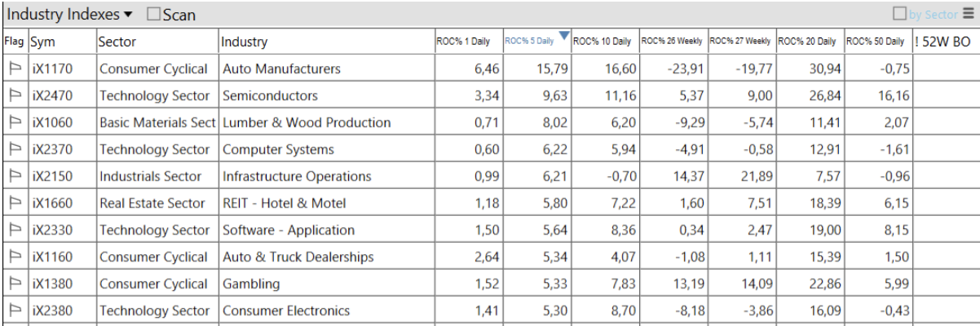Image resolution: width=980 pixels, height=326 pixels.
Task: Sort by ROC% 1 Daily column header
Action: (463, 42)
